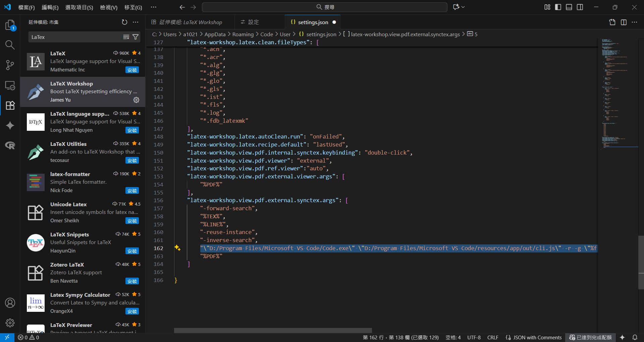Image resolution: width=644 pixels, height=342 pixels.
Task: Open synctex.args breadcrumb symbol dropdown
Action: (401, 34)
